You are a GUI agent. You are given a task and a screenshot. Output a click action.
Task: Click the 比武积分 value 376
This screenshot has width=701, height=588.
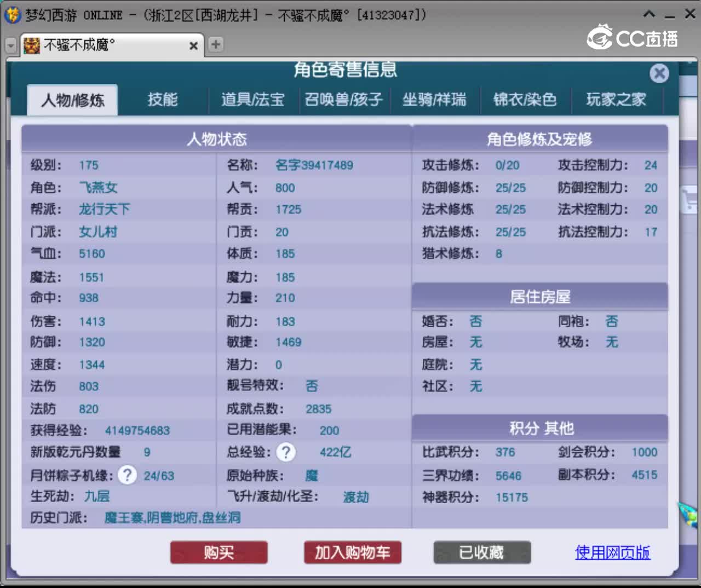click(505, 452)
